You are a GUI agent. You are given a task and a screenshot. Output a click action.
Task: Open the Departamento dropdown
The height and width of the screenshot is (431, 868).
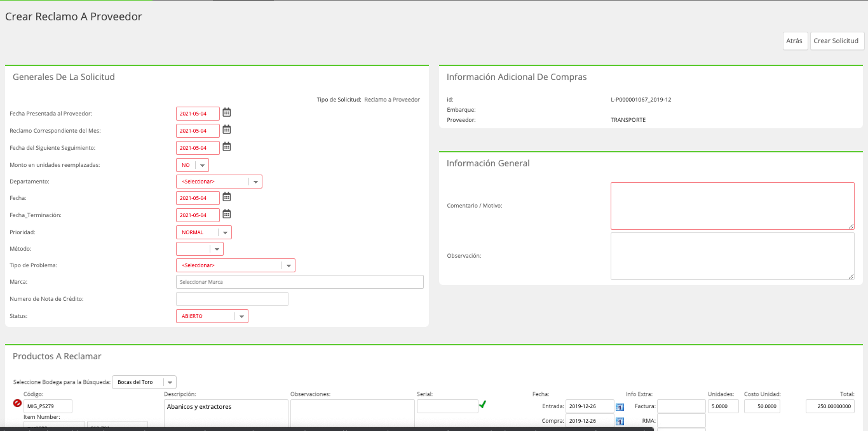point(219,182)
